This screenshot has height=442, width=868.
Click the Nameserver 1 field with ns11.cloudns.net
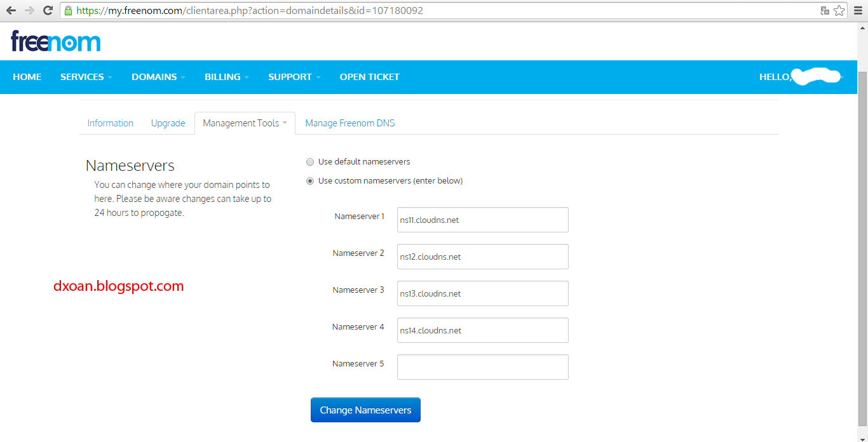coord(483,220)
